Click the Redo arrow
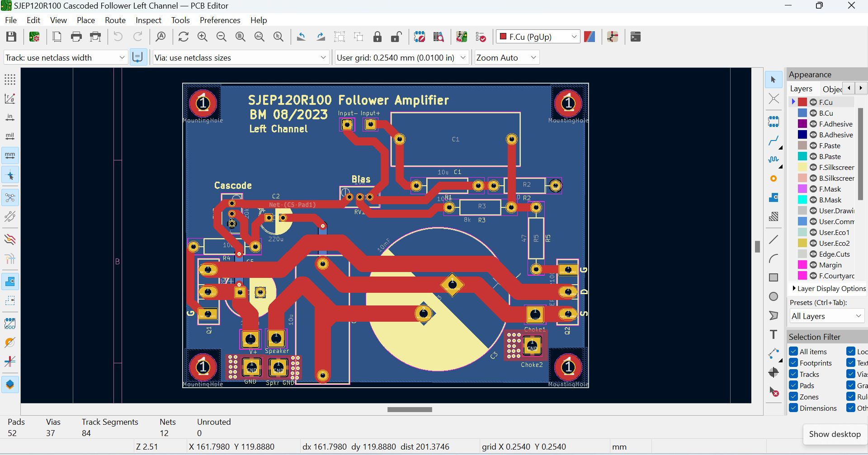This screenshot has height=455, width=868. [x=138, y=37]
